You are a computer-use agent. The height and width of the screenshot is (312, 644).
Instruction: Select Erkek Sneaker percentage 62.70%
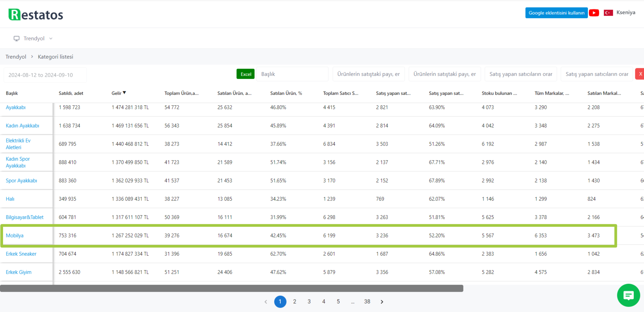278,254
